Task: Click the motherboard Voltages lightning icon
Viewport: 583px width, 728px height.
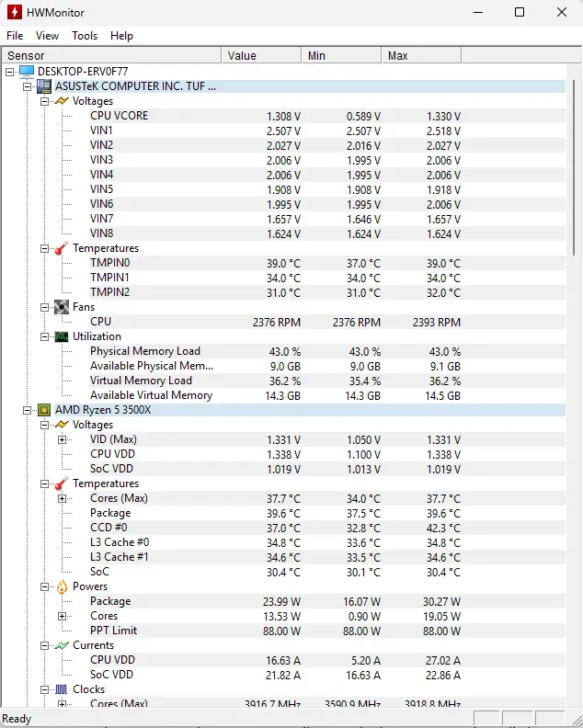Action: click(62, 101)
